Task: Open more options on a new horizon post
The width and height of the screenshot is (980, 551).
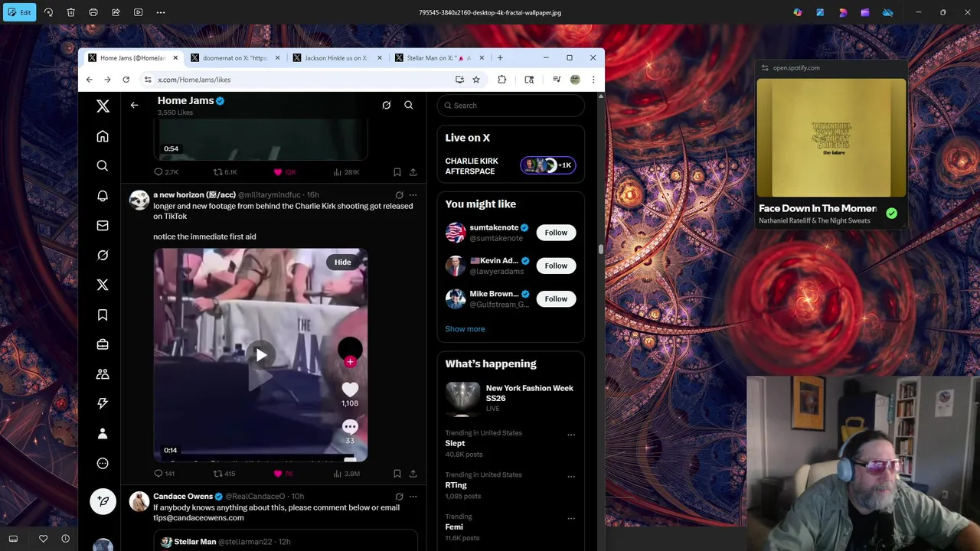Action: coord(413,195)
